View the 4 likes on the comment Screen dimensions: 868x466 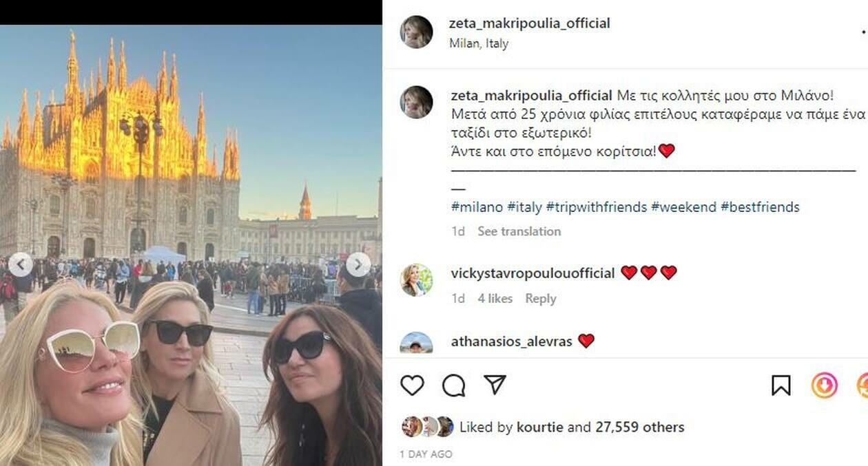(495, 299)
